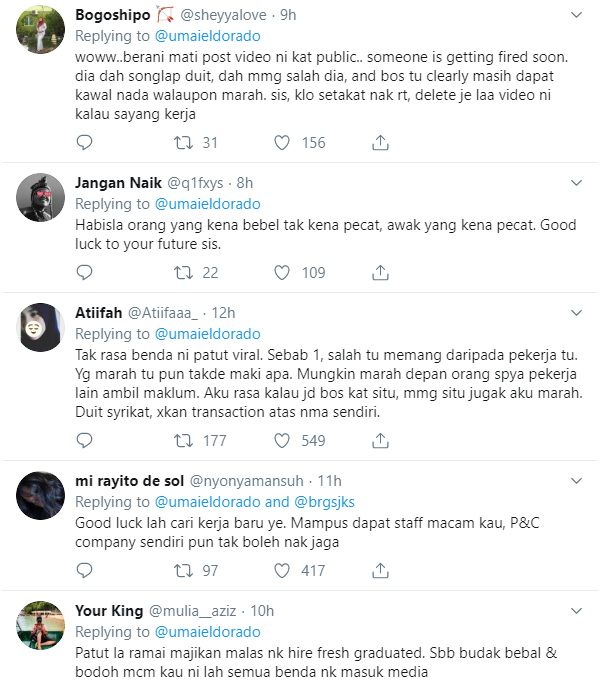Image resolution: width=600 pixels, height=690 pixels.
Task: Open @umaieldorado link in Your King's reply
Action: tap(207, 632)
